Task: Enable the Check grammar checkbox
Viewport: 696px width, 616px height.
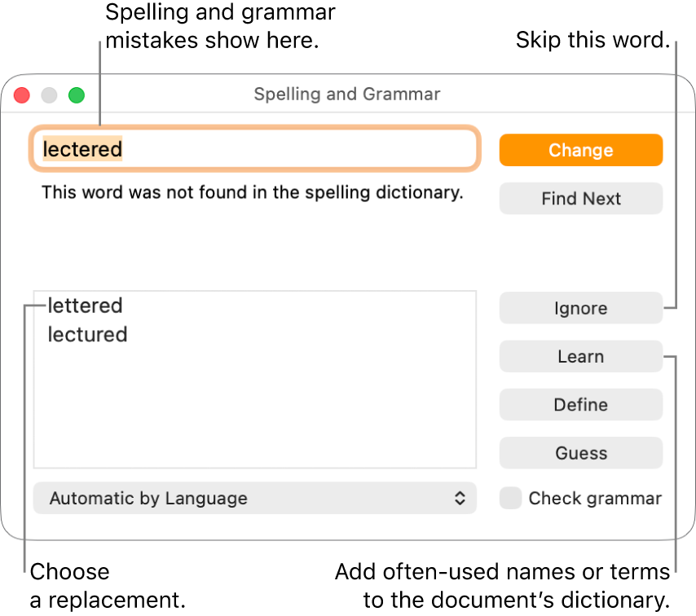Action: click(x=510, y=498)
